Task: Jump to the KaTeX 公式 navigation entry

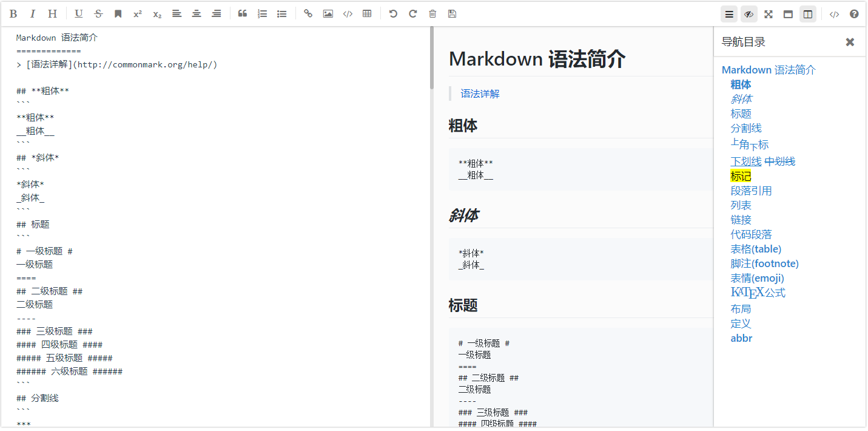Action: [758, 293]
